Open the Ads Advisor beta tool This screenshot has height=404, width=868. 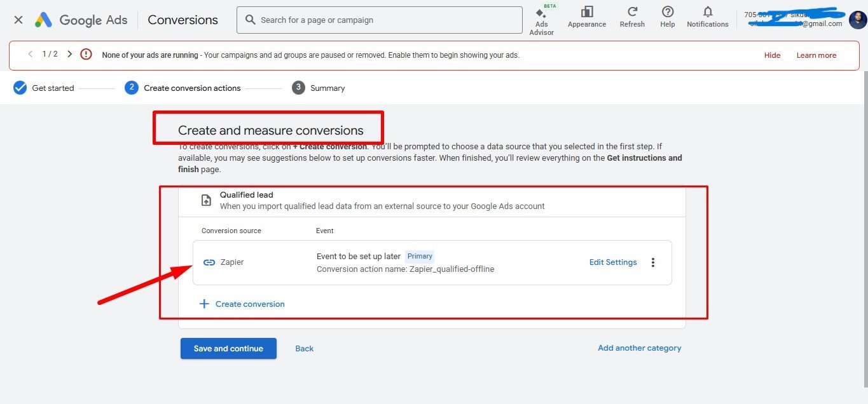click(x=541, y=20)
